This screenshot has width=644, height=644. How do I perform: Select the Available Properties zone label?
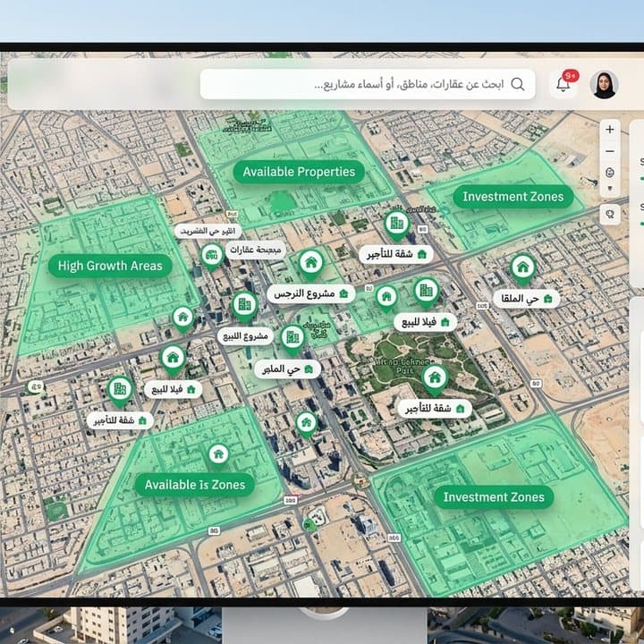299,172
